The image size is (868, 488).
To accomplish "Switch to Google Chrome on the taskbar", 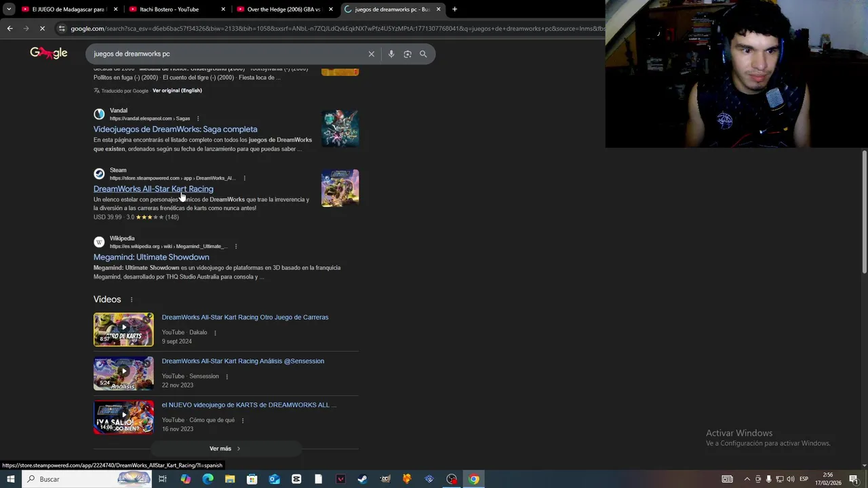I will coord(474,479).
